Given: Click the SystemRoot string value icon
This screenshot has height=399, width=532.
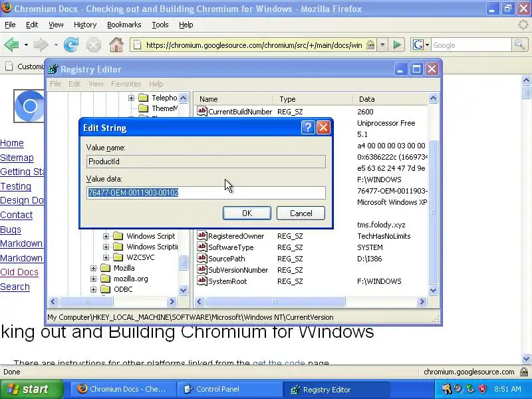Looking at the screenshot, I should [202, 281].
